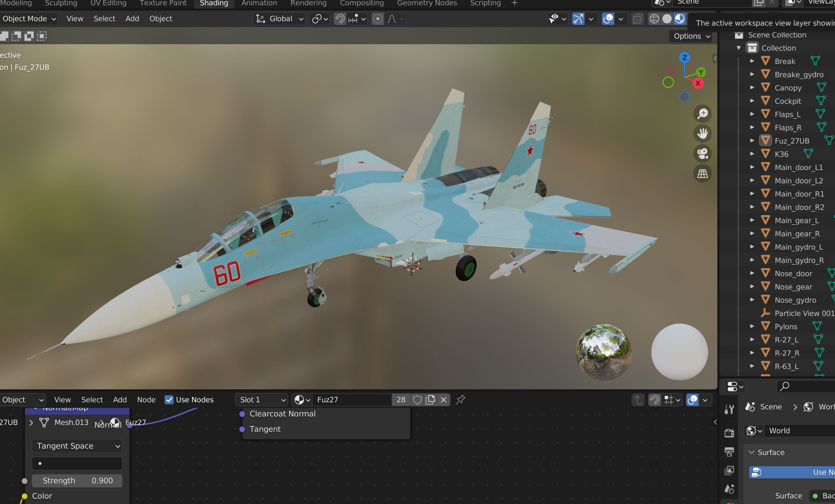Duplicate the Fuz27 material with copy icon

pos(430,400)
